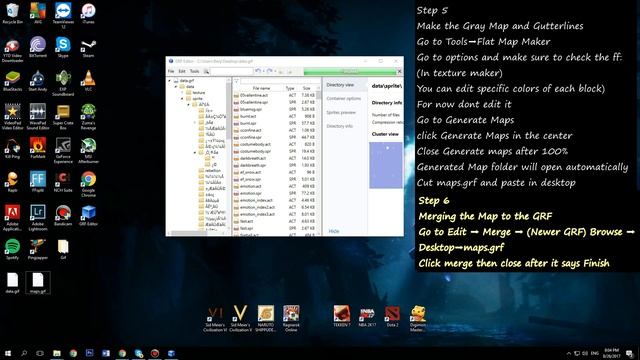Click the Redo arrow in GRF Editor toolbar
The width and height of the screenshot is (640, 360).
[269, 71]
